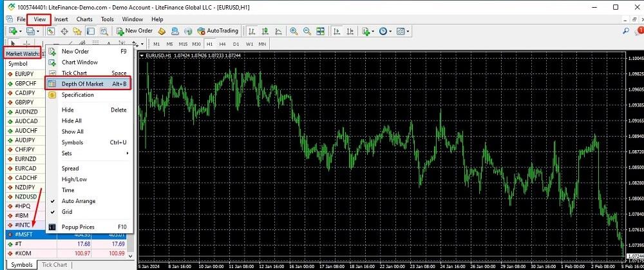The height and width of the screenshot is (270, 644).
Task: Click the zoom out magnifier icon
Action: click(x=307, y=31)
